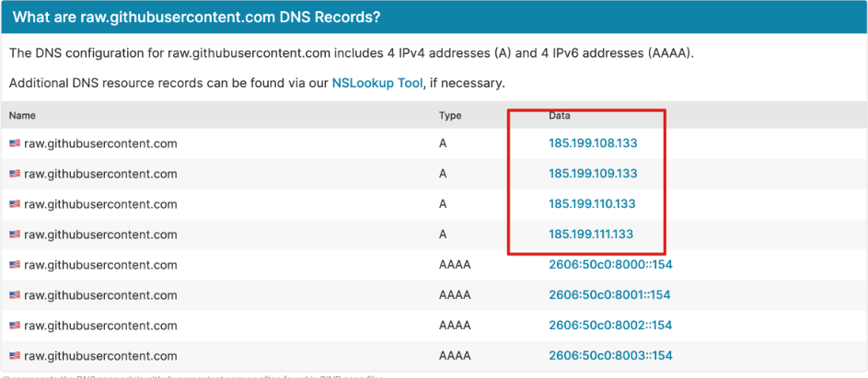Select the 2606:50c0:8003::154 link
This screenshot has height=378, width=868.
point(610,355)
